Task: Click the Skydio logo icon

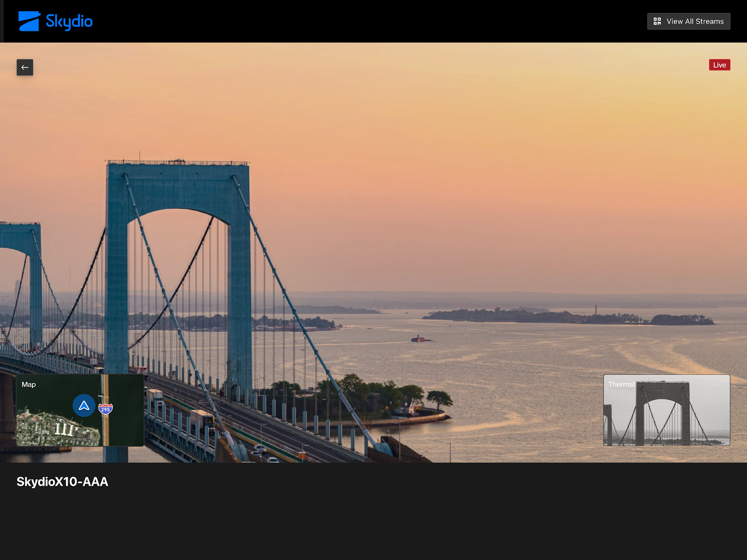Action: point(29,21)
